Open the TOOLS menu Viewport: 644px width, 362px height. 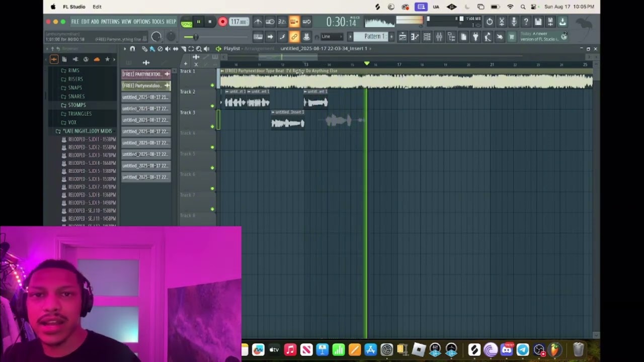(158, 22)
